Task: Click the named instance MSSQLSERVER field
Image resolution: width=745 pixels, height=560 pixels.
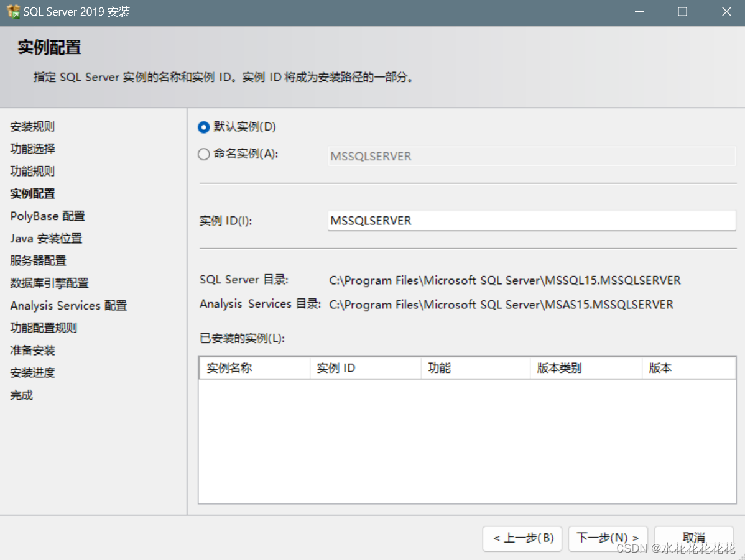Action: [x=531, y=156]
